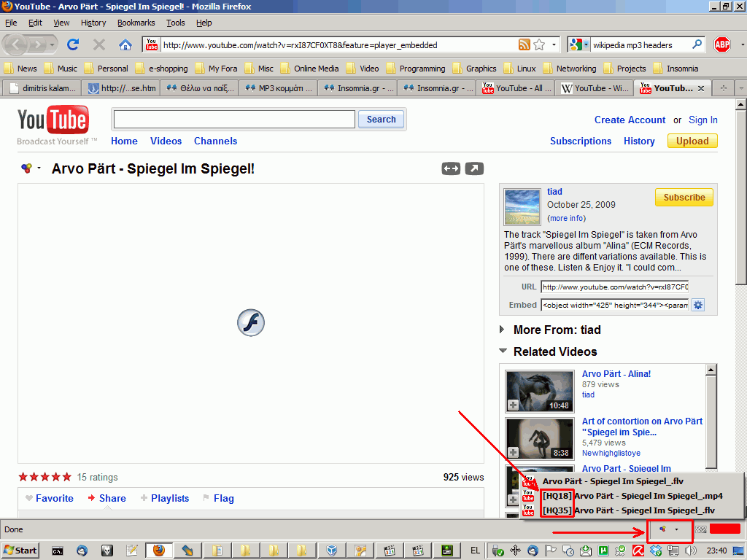Click the (more info) link
This screenshot has height=560, width=747.
pos(566,218)
